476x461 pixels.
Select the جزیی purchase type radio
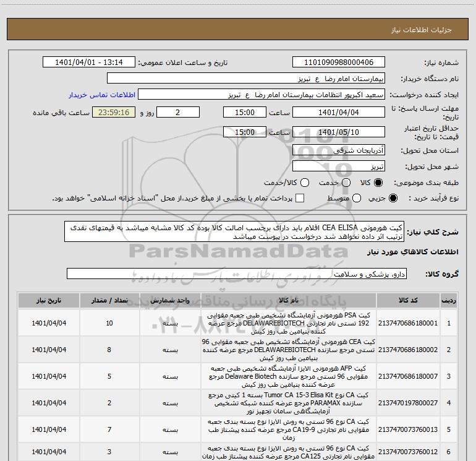pos(393,198)
